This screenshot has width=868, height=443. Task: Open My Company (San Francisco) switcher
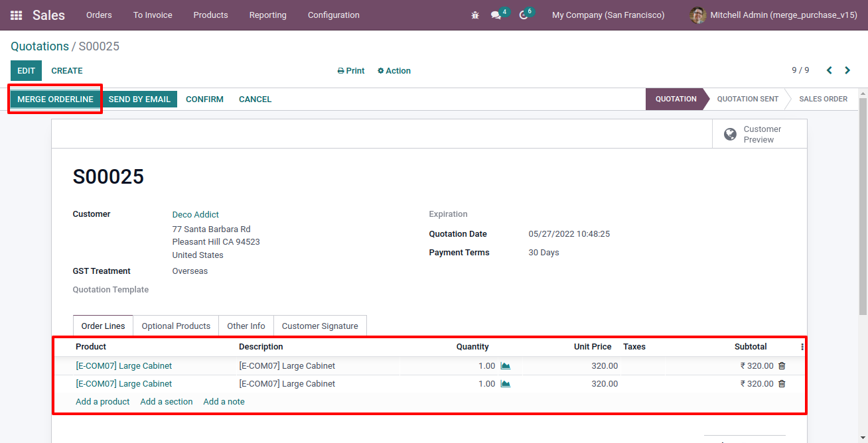[x=608, y=15]
